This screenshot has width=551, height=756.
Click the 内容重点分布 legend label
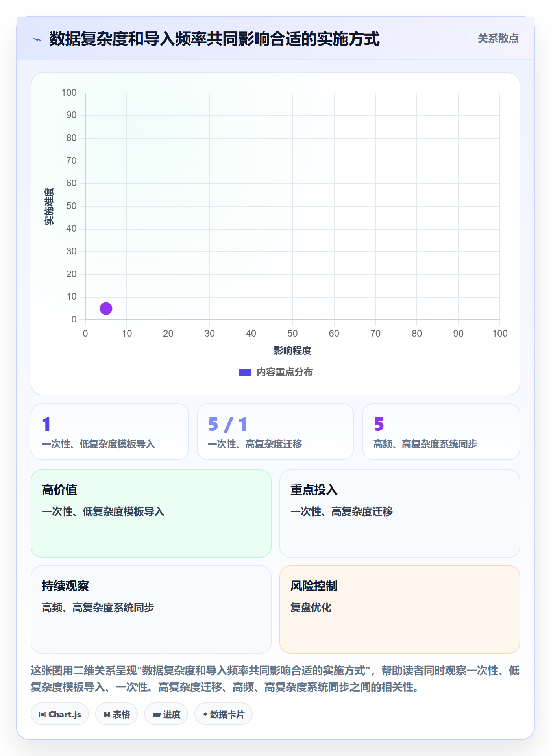[x=285, y=372]
